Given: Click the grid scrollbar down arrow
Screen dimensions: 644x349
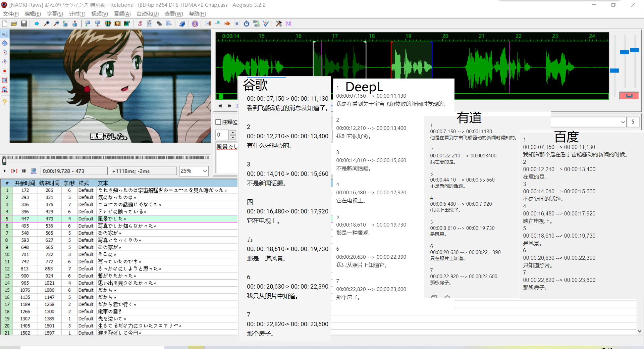Looking at the screenshot, I should pyautogui.click(x=639, y=331).
